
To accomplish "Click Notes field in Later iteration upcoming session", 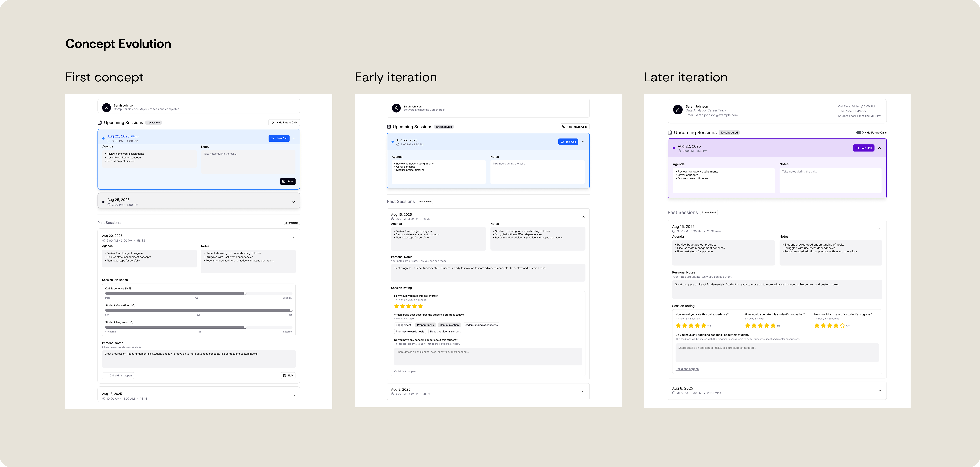I will (x=831, y=181).
